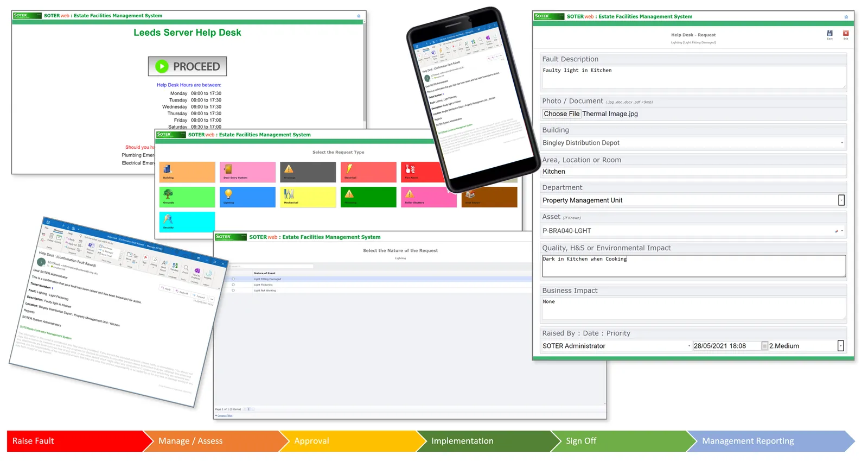Click the clear icon in Asset field
Image resolution: width=868 pixels, height=461 pixels.
837,231
